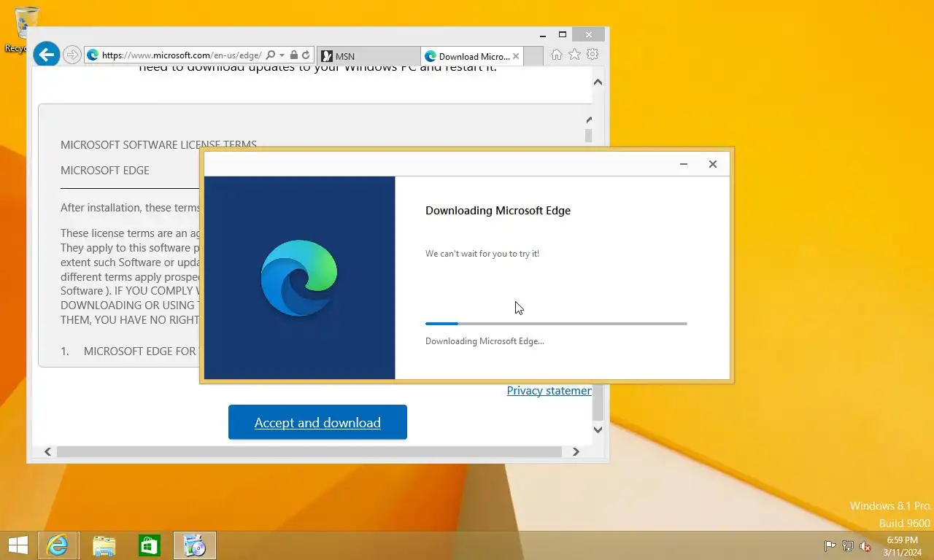Maximize the Internet Explorer window
Screen dimensions: 934x560
coord(563,34)
